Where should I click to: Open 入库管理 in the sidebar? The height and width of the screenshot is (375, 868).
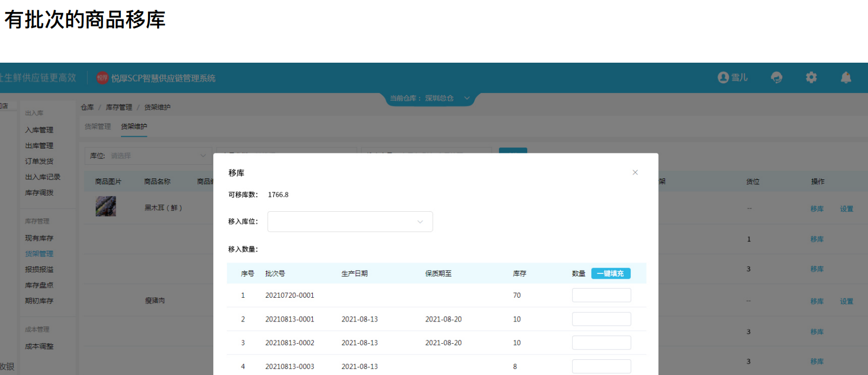pos(39,130)
